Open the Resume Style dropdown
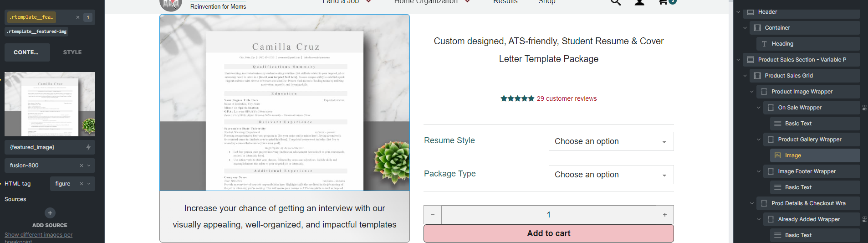The width and height of the screenshot is (868, 243). 611,141
